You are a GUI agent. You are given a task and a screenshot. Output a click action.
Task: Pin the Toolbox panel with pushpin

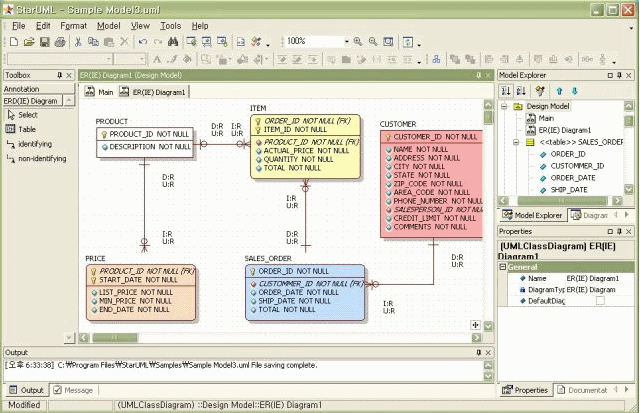60,75
